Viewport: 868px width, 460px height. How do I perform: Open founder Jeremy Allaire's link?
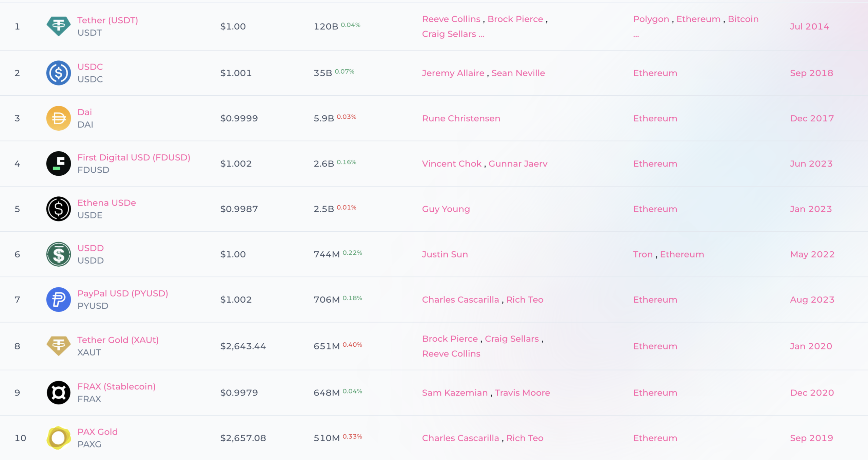click(453, 73)
